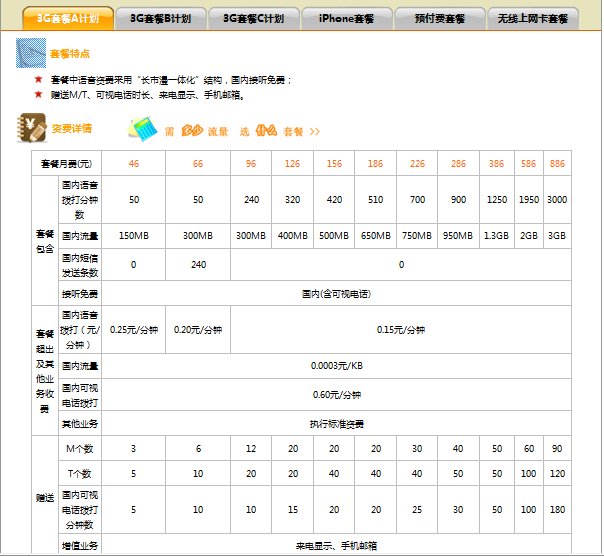Pick the 186 monthly fee cell
The width and height of the screenshot is (604, 556).
coord(376,163)
